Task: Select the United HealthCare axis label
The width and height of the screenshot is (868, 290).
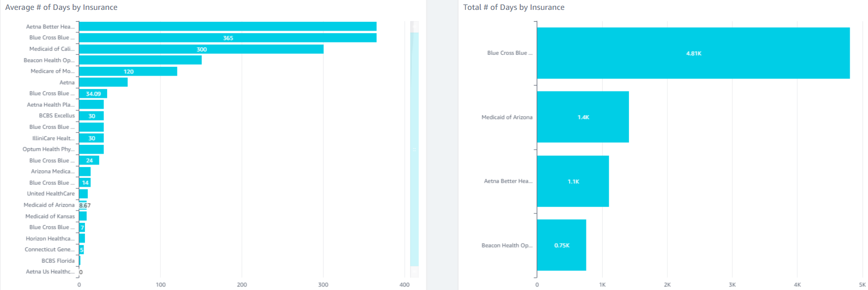Action: pyautogui.click(x=50, y=194)
